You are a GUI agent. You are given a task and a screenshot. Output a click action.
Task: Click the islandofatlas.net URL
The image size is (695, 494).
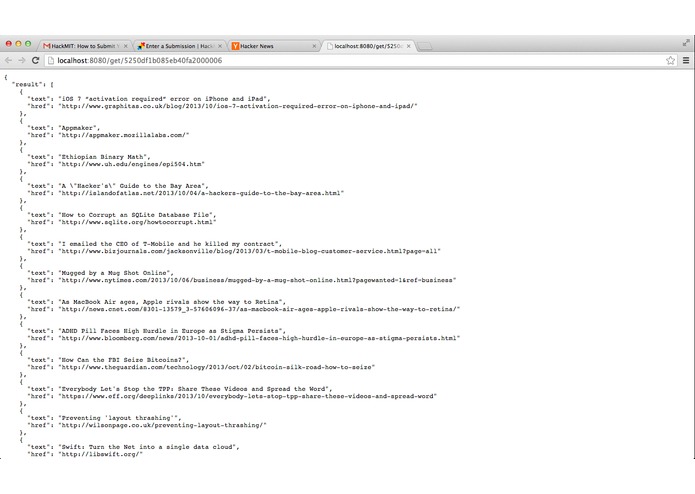pyautogui.click(x=201, y=193)
